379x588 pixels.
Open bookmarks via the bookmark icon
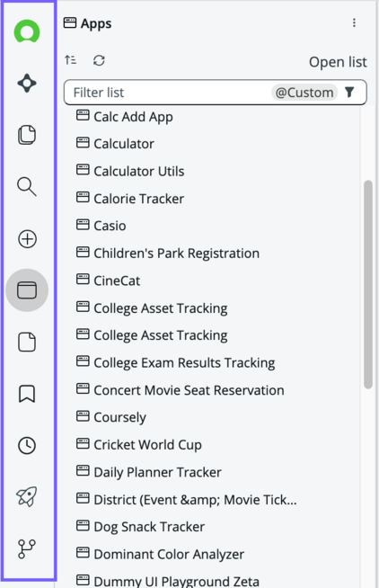tap(27, 394)
